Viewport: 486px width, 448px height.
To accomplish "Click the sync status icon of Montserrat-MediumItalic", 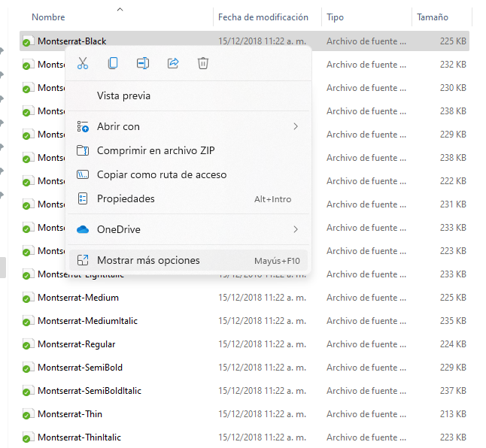I will [26, 322].
